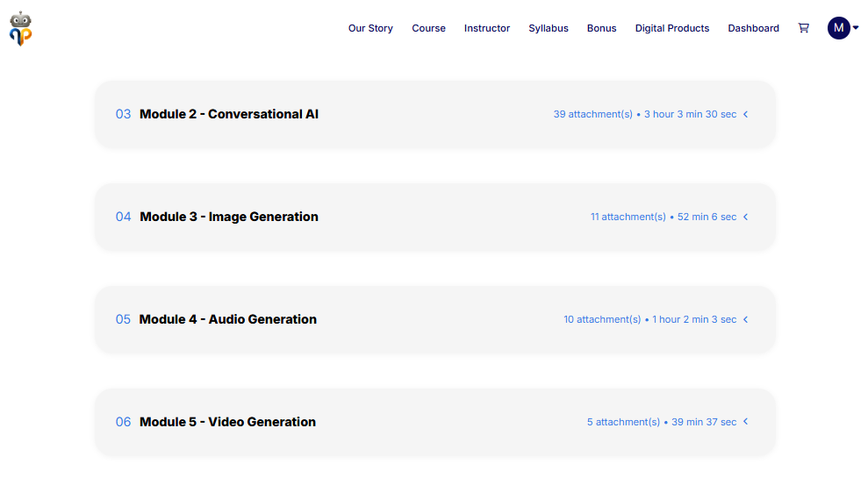Open Digital Products page
This screenshot has height=478, width=868.
(x=672, y=28)
